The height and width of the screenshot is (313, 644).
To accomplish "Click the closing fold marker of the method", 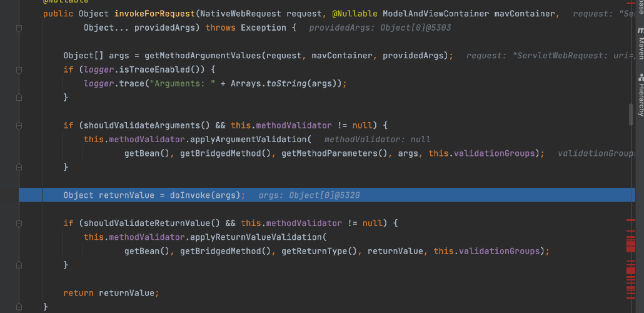I will click(19, 307).
